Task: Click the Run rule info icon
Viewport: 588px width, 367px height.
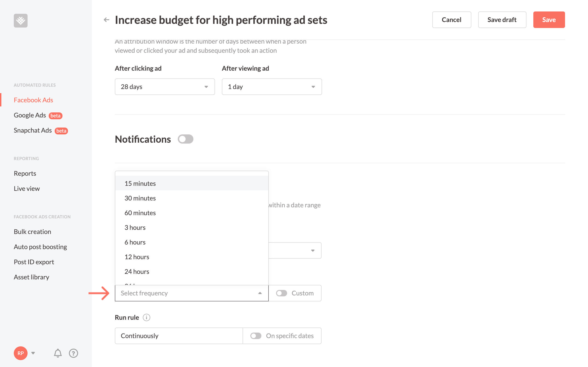Action: coord(147,317)
